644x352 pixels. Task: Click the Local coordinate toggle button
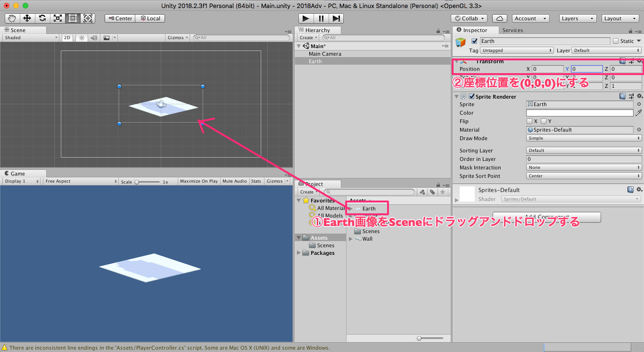(150, 18)
